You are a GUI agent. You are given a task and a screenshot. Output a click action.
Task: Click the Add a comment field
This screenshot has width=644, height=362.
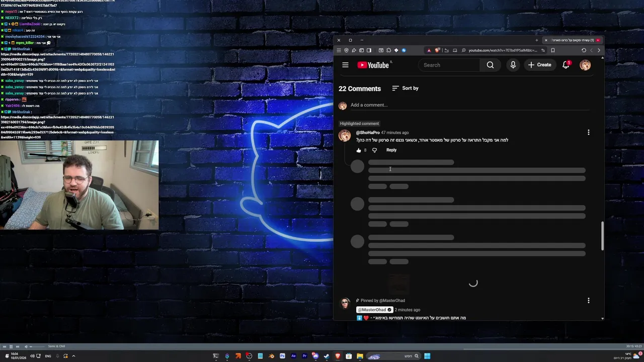click(469, 105)
